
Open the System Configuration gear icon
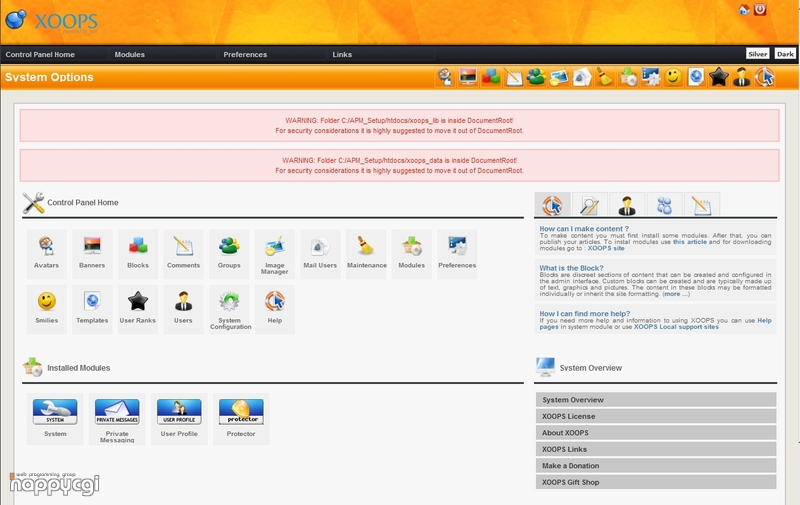[x=229, y=309]
